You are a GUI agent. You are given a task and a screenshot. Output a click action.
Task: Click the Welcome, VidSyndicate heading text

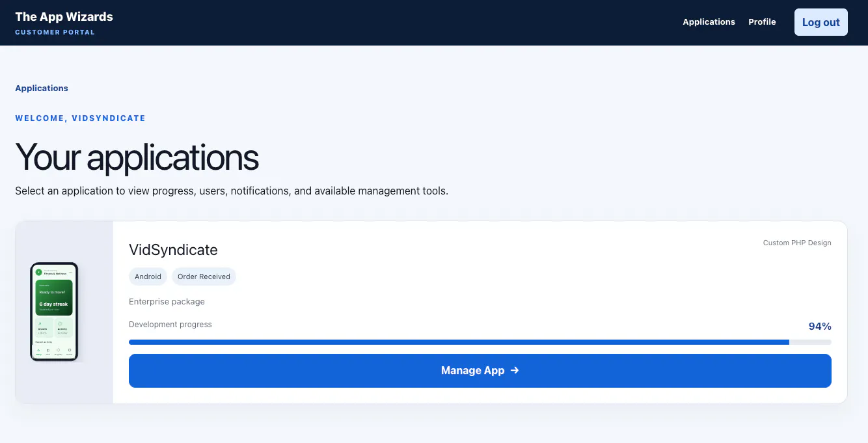point(80,118)
